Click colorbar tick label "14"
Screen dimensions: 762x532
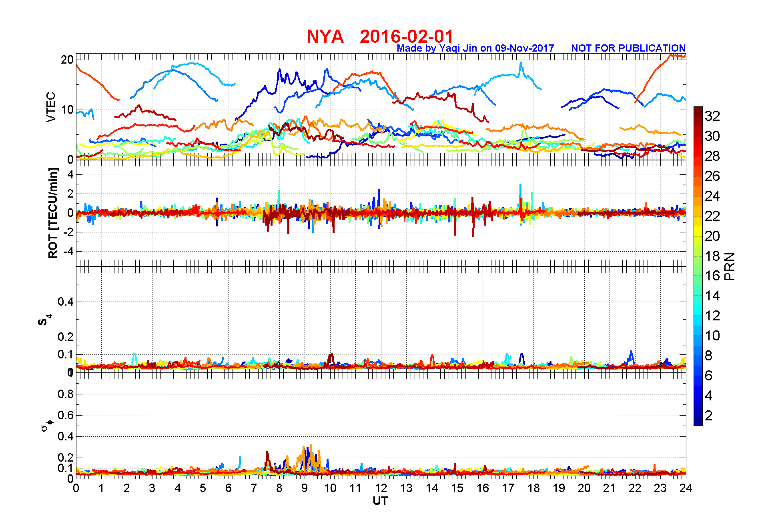(712, 296)
